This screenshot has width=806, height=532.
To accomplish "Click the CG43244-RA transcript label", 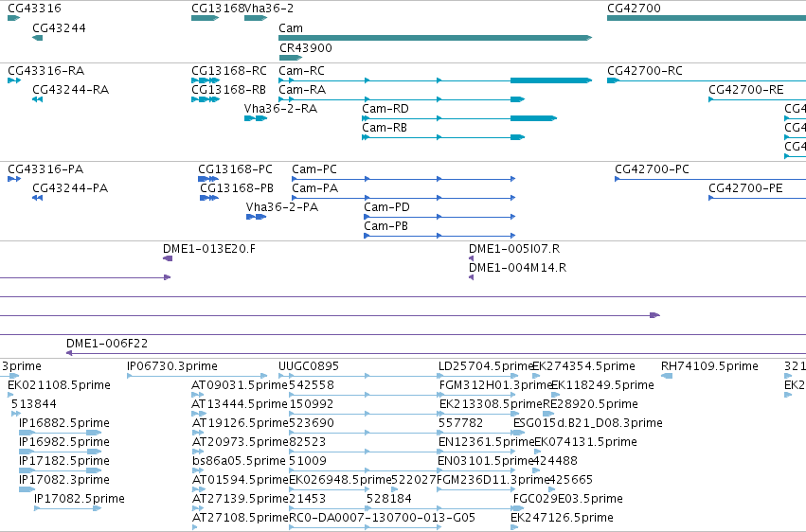I will tap(71, 90).
